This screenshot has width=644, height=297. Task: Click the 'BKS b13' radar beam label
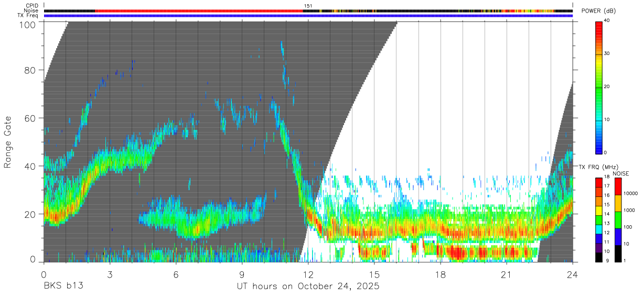63,287
